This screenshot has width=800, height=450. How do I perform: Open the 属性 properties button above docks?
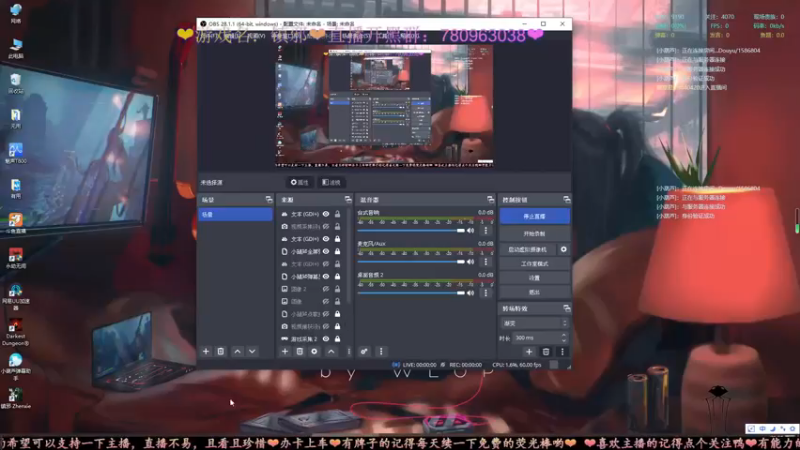(299, 182)
